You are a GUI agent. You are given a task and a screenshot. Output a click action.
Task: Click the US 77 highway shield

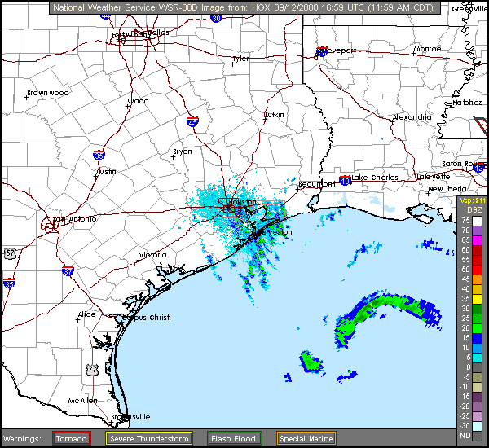92,370
